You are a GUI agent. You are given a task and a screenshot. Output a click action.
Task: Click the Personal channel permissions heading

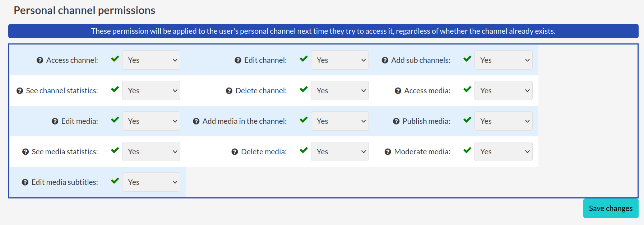coord(84,10)
